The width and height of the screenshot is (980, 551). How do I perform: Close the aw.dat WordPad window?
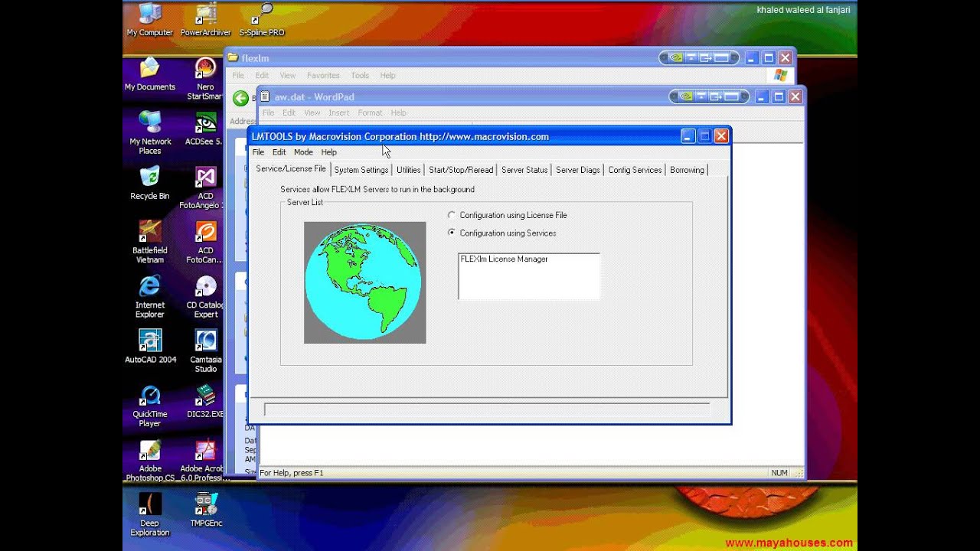795,96
